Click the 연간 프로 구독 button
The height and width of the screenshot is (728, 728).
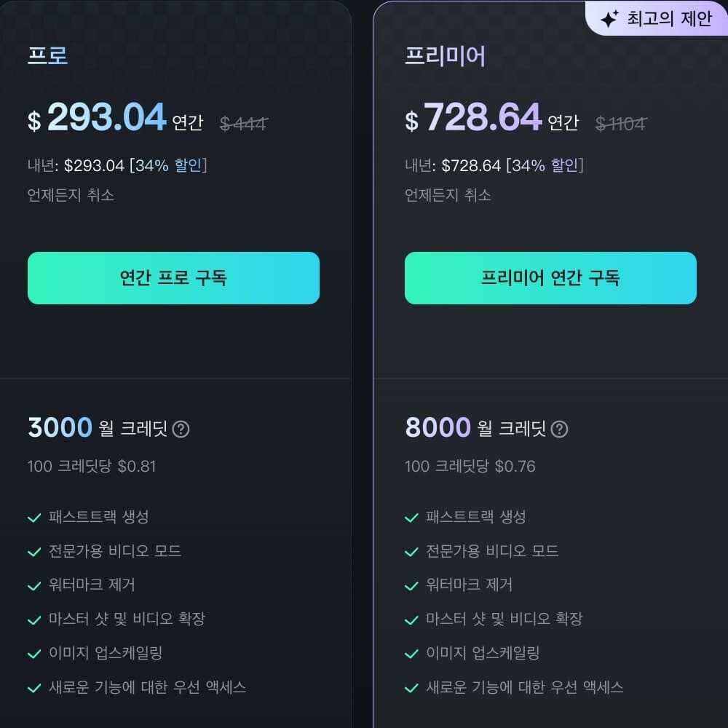click(173, 278)
